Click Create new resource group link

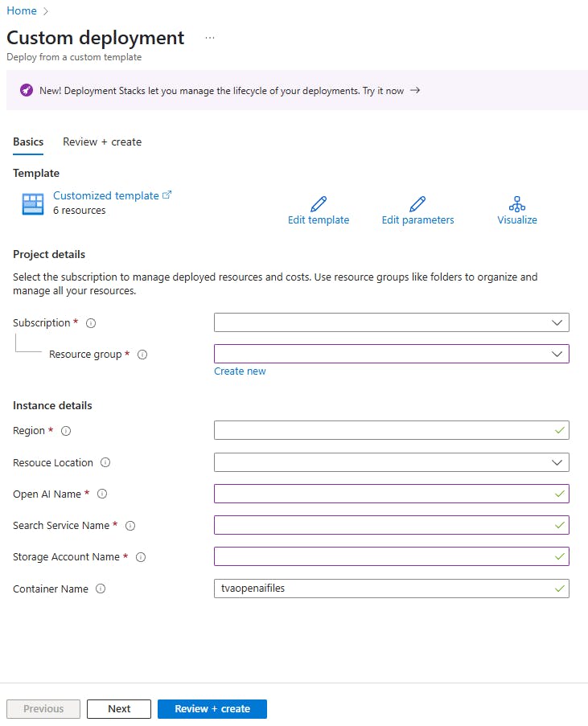tap(240, 371)
